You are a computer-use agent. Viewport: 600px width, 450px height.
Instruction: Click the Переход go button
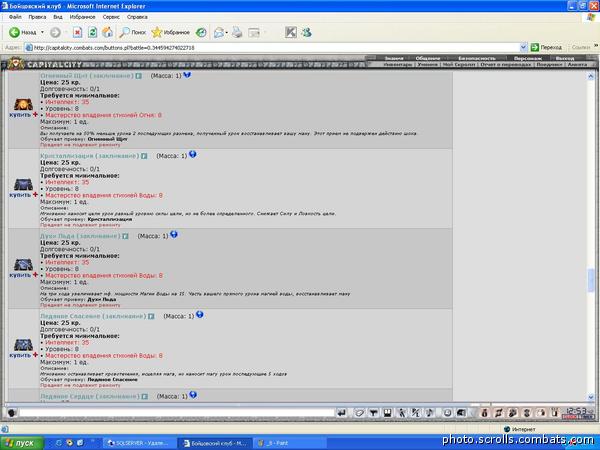pos(546,47)
